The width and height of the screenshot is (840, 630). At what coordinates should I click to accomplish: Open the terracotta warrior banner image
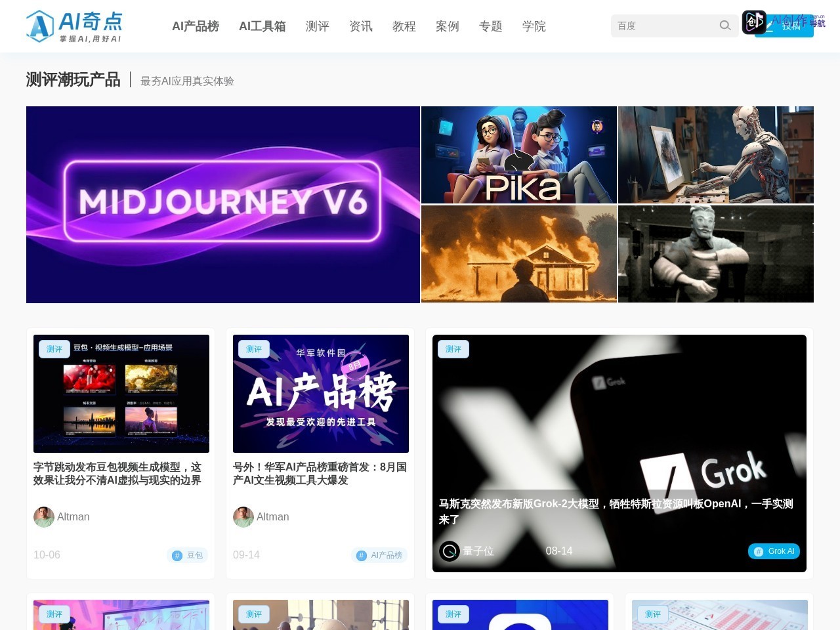pos(716,254)
